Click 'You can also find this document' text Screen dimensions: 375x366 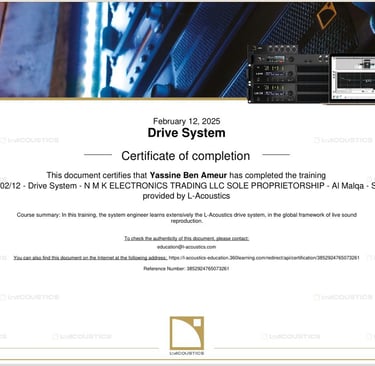tap(90, 258)
